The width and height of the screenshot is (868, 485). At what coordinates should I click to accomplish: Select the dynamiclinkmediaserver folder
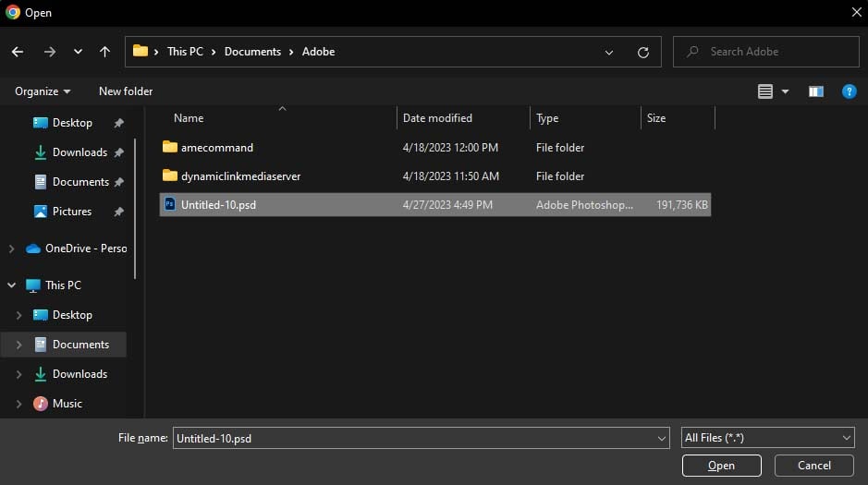[240, 176]
